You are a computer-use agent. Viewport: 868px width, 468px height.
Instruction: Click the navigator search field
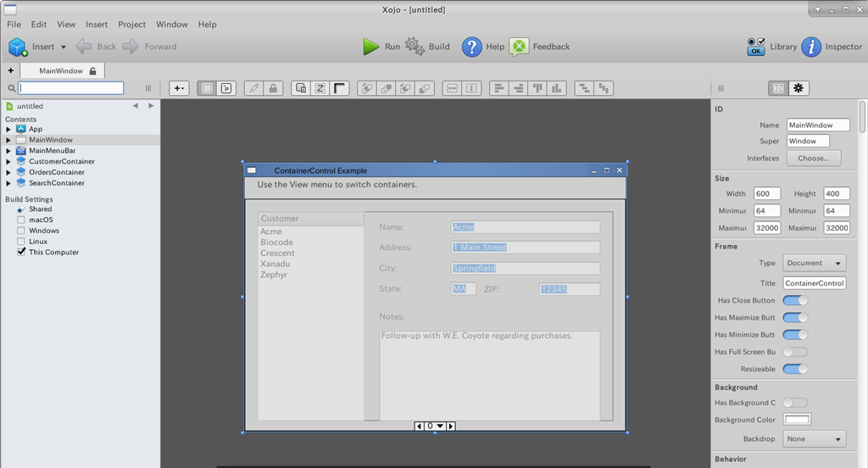point(71,88)
